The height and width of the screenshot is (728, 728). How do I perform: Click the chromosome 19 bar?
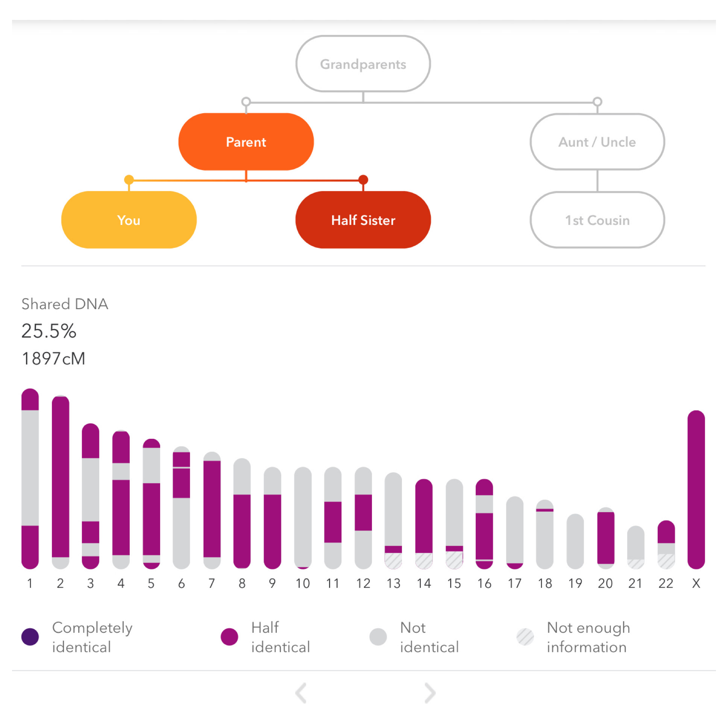click(575, 541)
